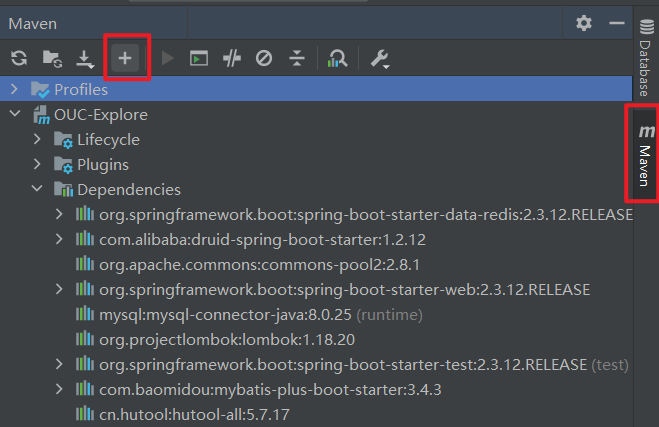This screenshot has height=427, width=659.
Task: Expand the Lifecycle node
Action: (x=37, y=139)
